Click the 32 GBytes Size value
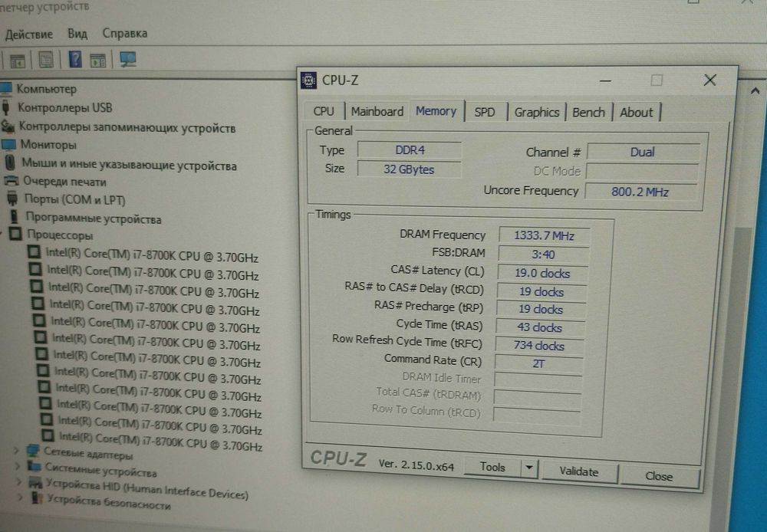This screenshot has width=767, height=532. (409, 169)
